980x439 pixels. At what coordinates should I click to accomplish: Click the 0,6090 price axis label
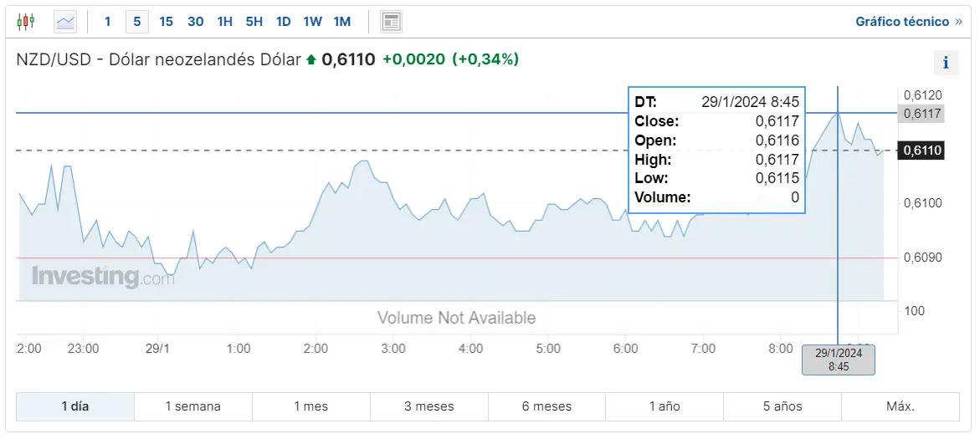(x=923, y=258)
